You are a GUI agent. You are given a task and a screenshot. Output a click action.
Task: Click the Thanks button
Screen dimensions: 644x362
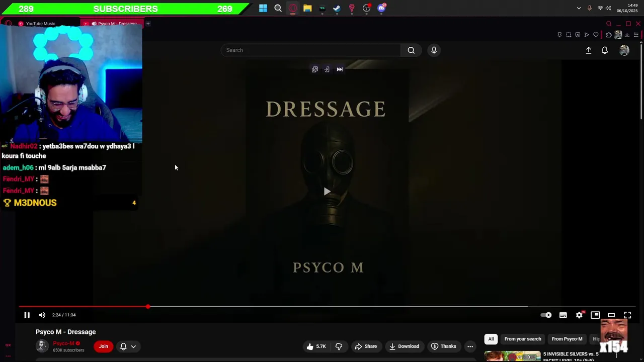point(443,346)
